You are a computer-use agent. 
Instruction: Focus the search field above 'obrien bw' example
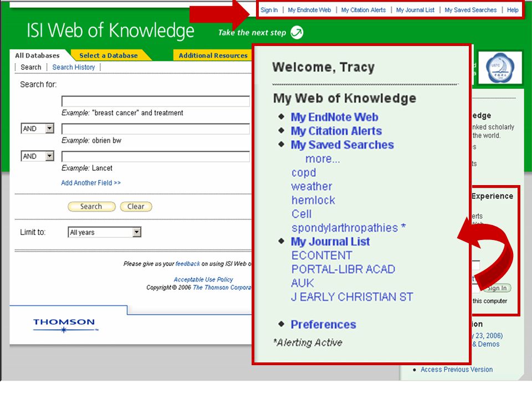click(x=156, y=129)
